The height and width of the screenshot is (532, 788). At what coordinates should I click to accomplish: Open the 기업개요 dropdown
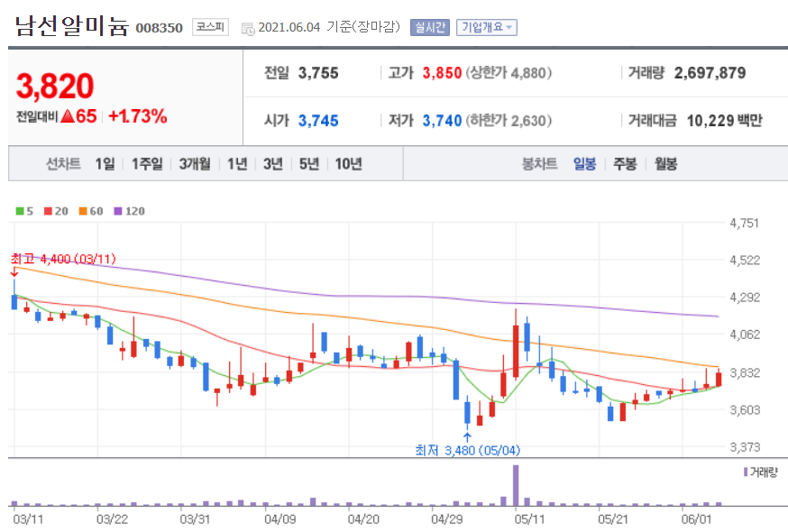tap(487, 27)
